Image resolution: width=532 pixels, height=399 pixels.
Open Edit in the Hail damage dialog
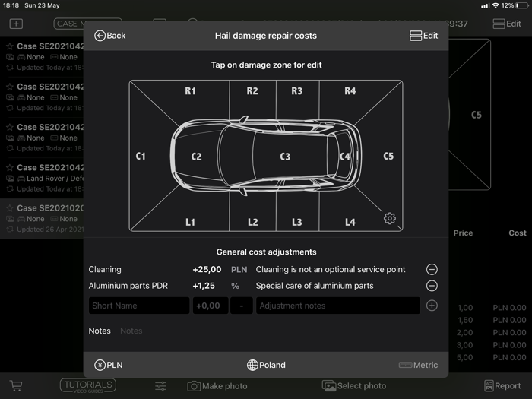[x=423, y=36]
